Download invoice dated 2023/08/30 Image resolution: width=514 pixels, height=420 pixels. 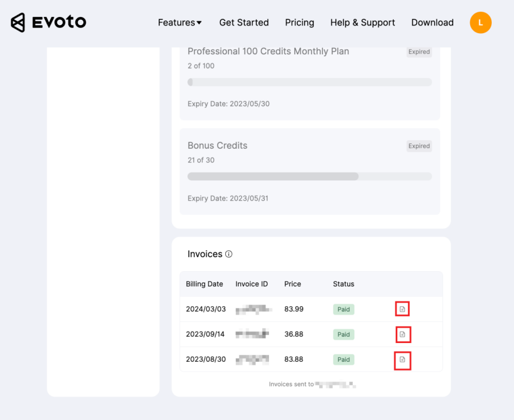click(402, 360)
